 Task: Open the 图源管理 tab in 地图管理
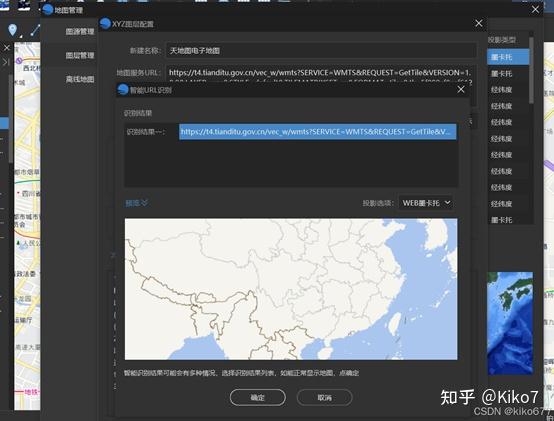point(80,32)
